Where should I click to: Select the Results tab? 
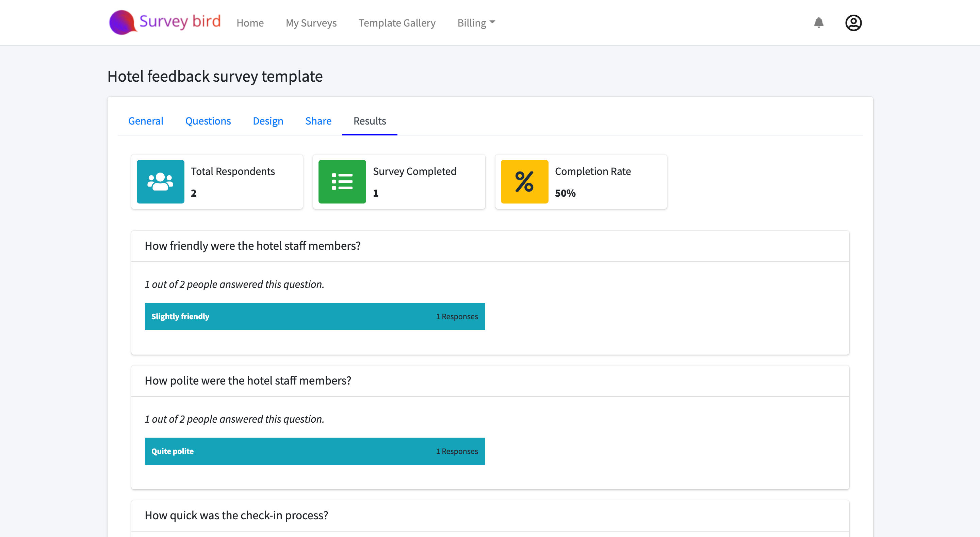(x=370, y=121)
